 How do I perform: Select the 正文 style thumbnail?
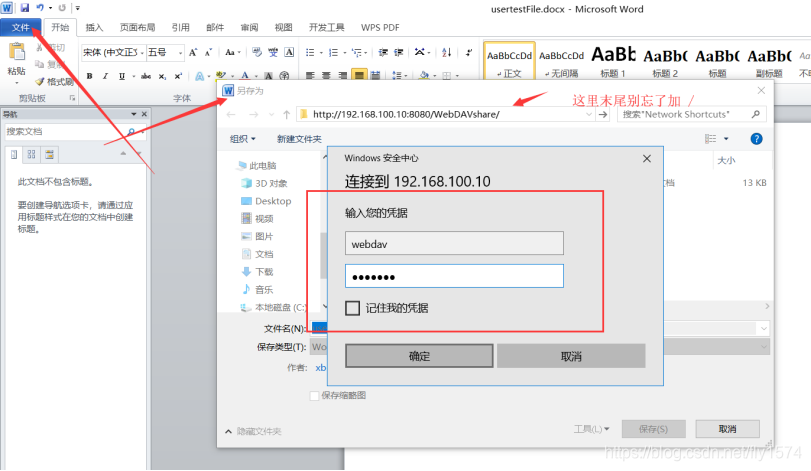click(509, 62)
